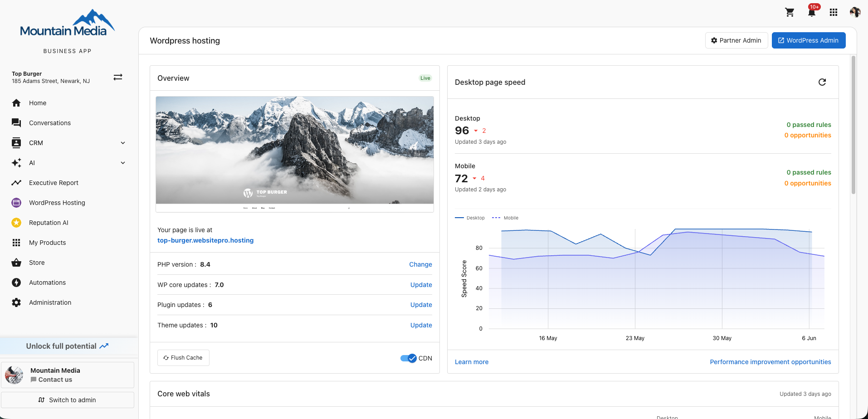The width and height of the screenshot is (868, 419).
Task: Click Update for WP core updates
Action: pyautogui.click(x=421, y=285)
